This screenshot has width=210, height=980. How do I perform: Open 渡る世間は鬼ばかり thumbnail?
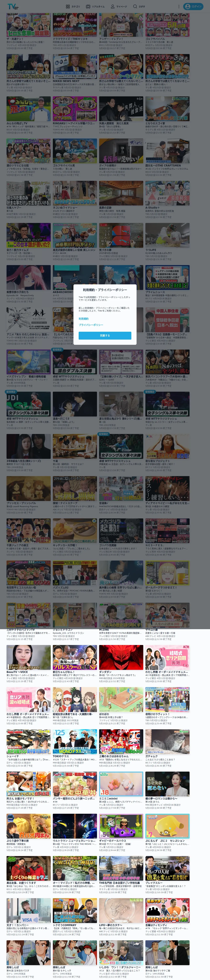(x=121, y=404)
